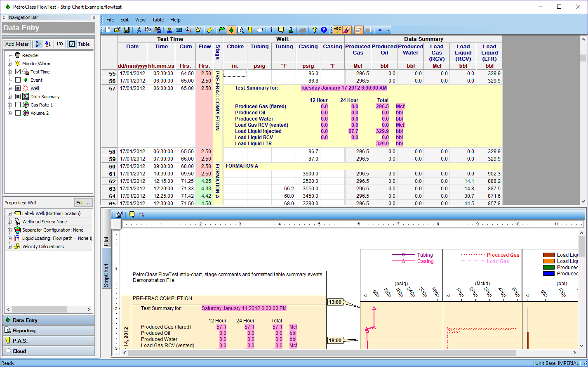Image resolution: width=588 pixels, height=367 pixels.
Task: Open the Help menu
Action: (175, 20)
